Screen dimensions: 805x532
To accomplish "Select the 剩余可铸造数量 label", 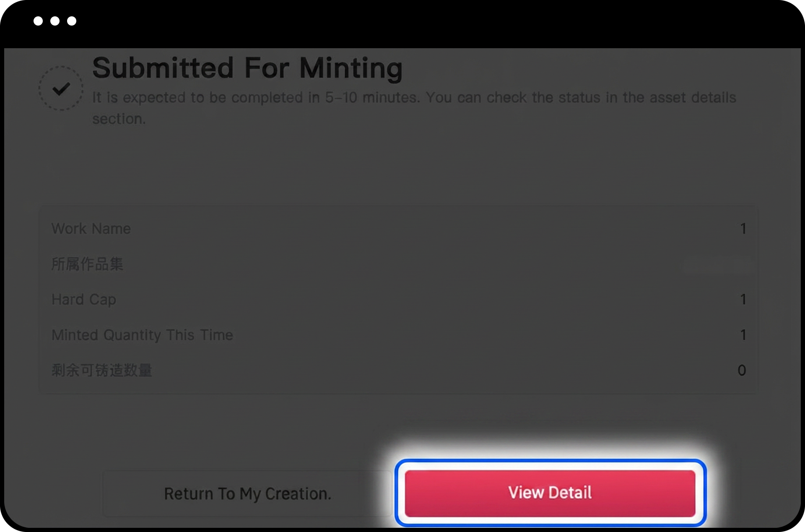I will (102, 371).
